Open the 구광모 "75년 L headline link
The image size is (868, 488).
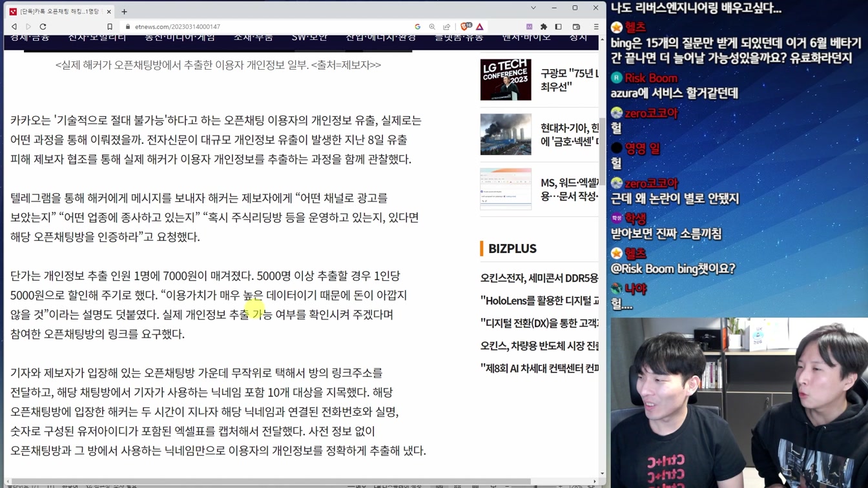[570, 80]
